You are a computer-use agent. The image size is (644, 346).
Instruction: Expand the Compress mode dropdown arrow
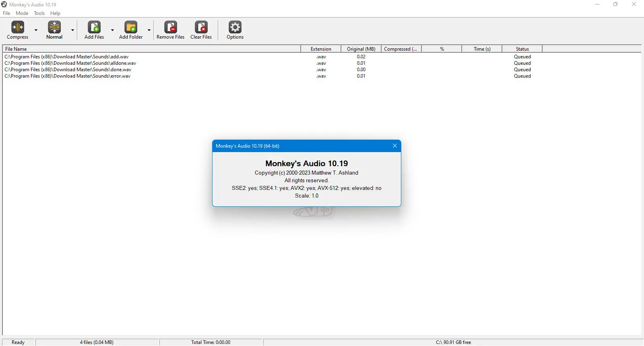[x=36, y=30]
